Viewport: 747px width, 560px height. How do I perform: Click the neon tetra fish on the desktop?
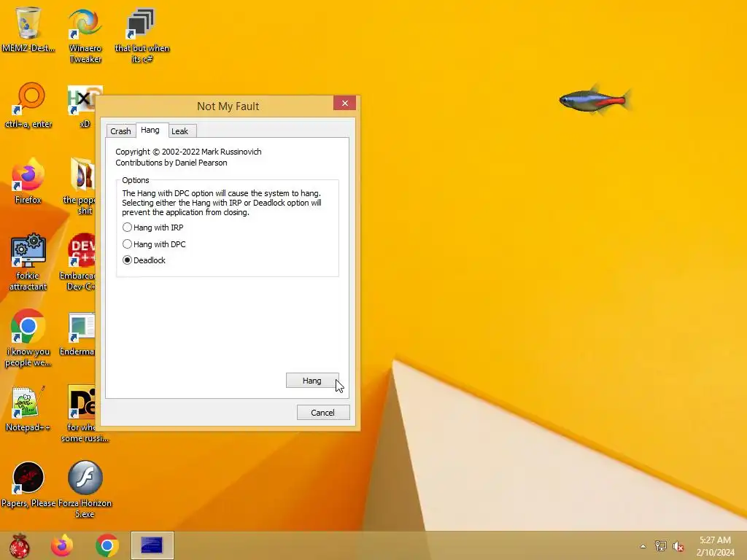595,100
